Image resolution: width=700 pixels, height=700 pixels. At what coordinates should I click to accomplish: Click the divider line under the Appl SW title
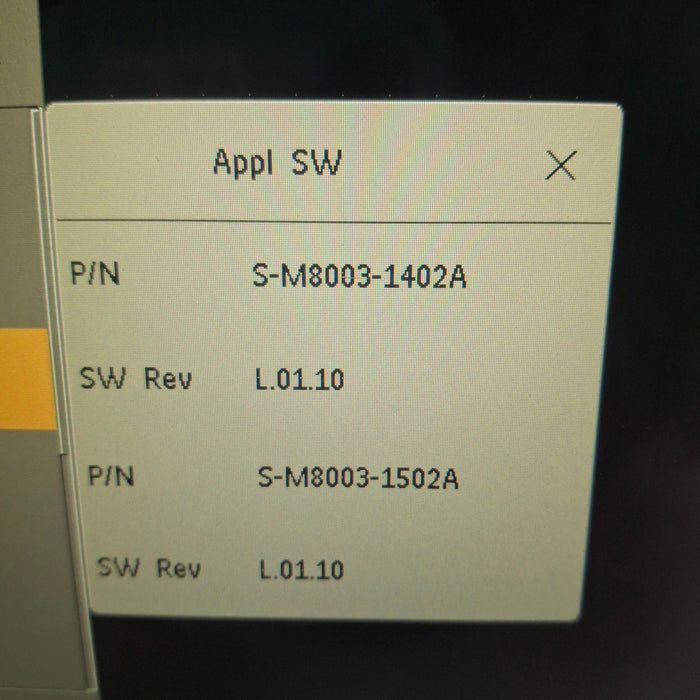pyautogui.click(x=334, y=221)
